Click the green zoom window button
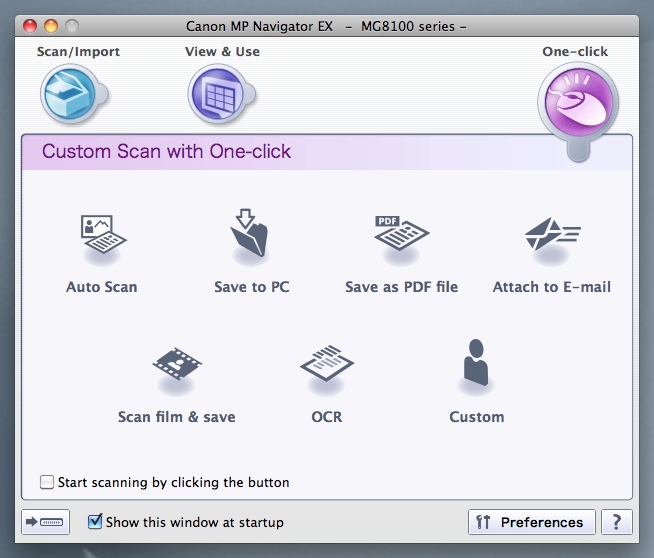 (72, 26)
